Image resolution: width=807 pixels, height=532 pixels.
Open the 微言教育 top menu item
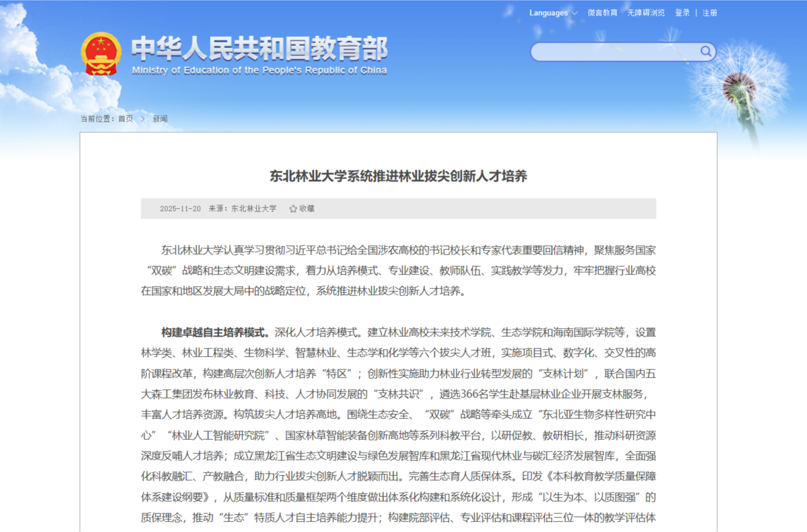click(602, 13)
